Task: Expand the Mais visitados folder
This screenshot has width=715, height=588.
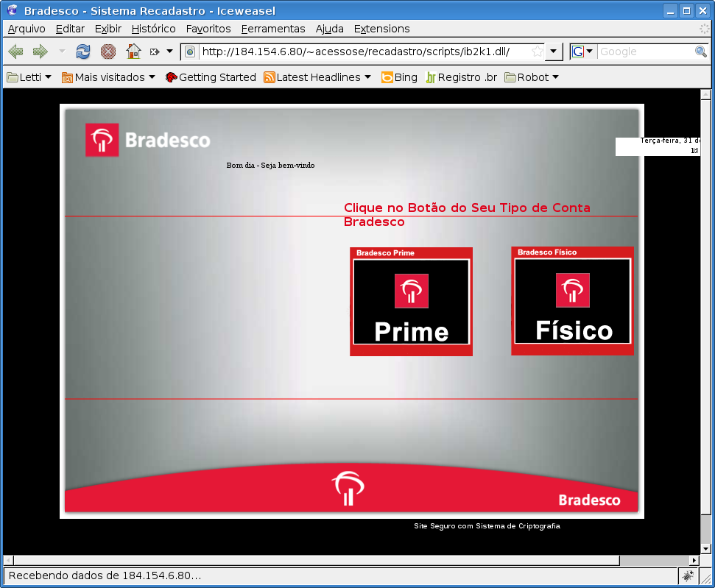Action: point(108,77)
